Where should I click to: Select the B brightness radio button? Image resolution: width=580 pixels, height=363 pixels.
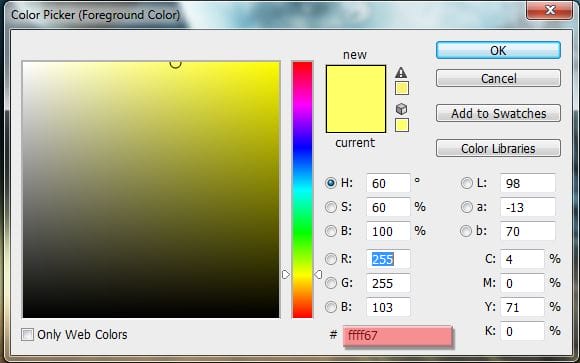click(331, 231)
